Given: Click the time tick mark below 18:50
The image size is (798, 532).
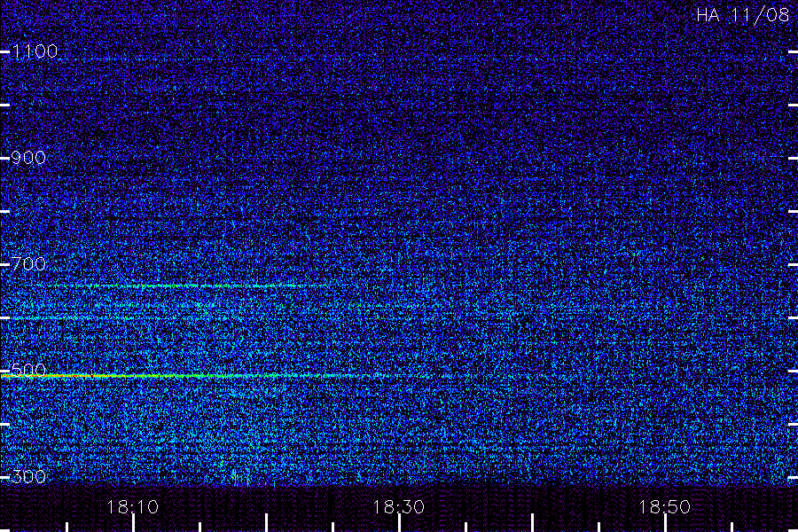Looking at the screenshot, I should [x=665, y=523].
